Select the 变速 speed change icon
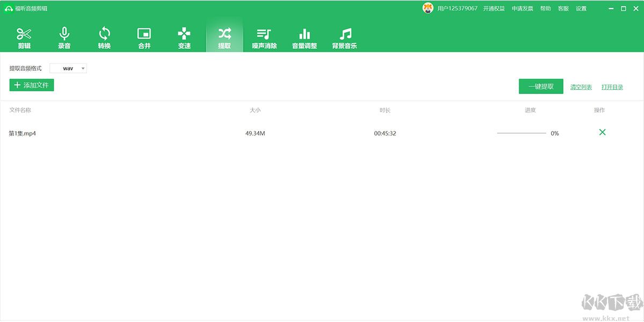The width and height of the screenshot is (644, 322). point(184,38)
